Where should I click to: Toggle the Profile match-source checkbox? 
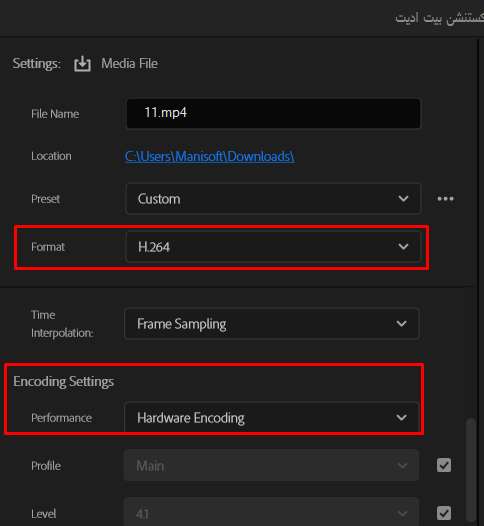tap(444, 465)
